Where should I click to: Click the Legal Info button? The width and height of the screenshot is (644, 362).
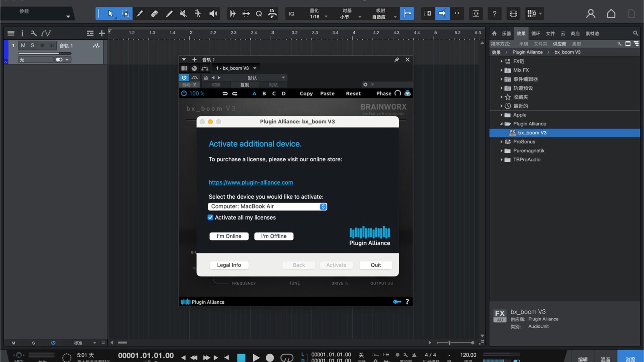(229, 265)
